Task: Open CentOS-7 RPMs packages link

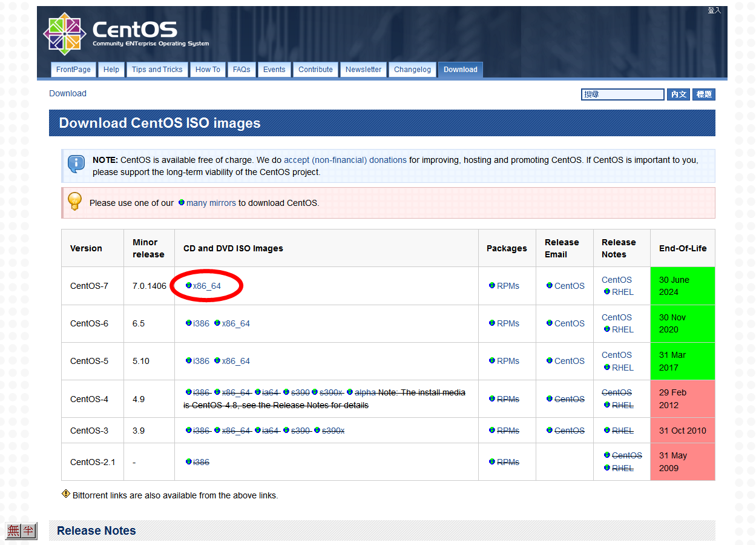Action: 508,286
